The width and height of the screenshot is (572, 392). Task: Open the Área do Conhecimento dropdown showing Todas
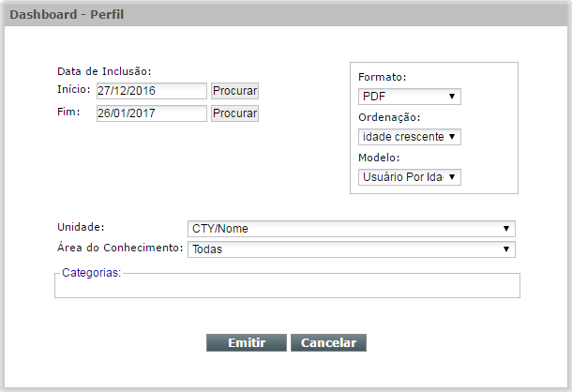point(352,249)
